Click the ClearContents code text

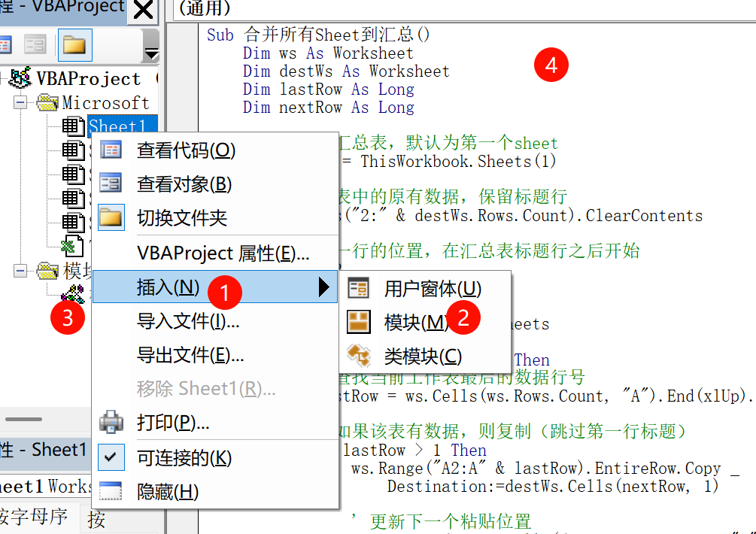click(x=644, y=215)
